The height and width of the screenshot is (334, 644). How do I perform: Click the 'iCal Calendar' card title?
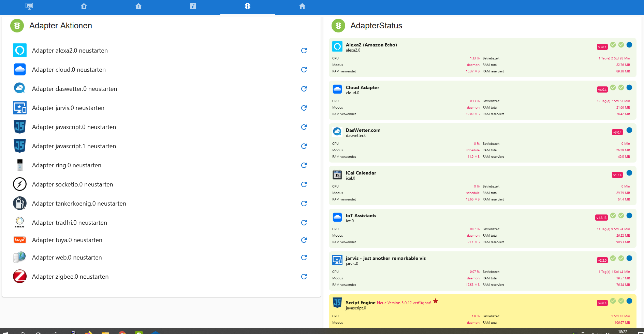coord(361,173)
